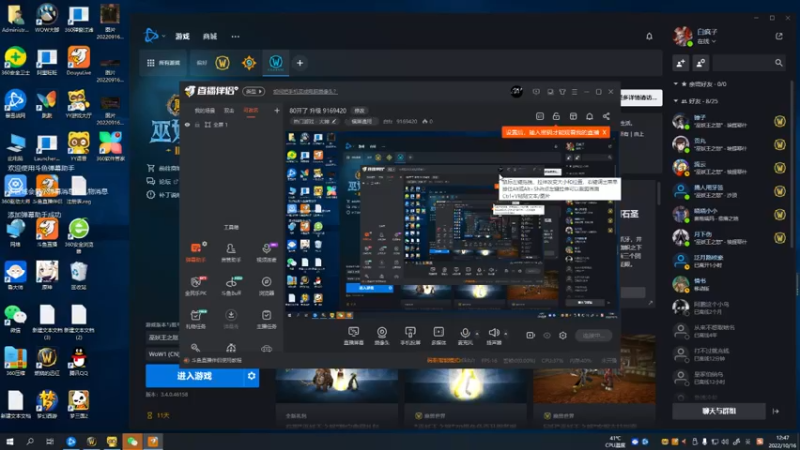Image resolution: width=800 pixels, height=450 pixels.
Task: Open the taskbar search icon
Action: 30,441
